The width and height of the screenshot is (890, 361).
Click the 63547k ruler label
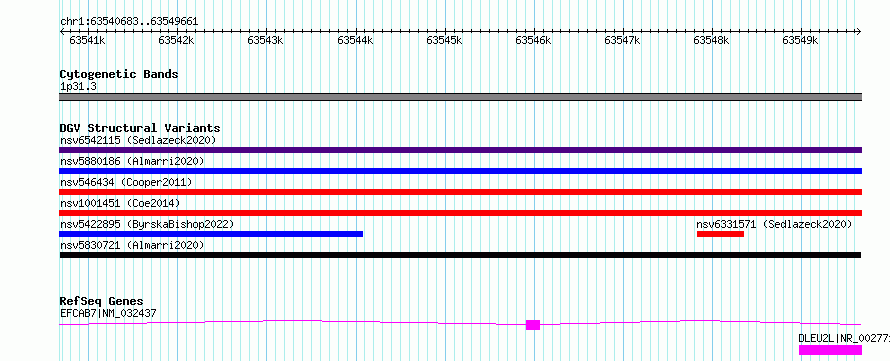622,40
